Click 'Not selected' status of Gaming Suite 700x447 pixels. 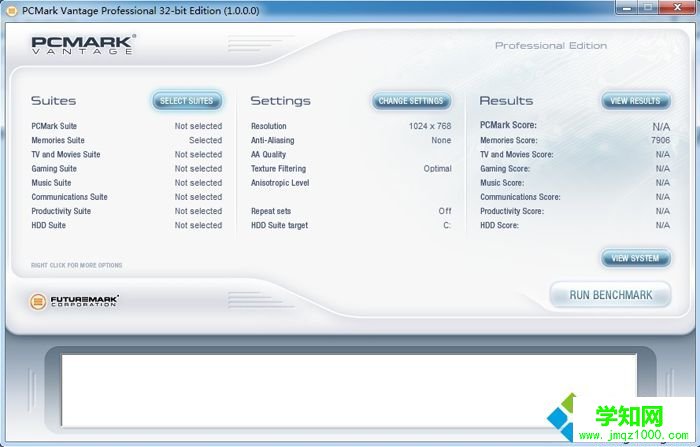pyautogui.click(x=198, y=169)
